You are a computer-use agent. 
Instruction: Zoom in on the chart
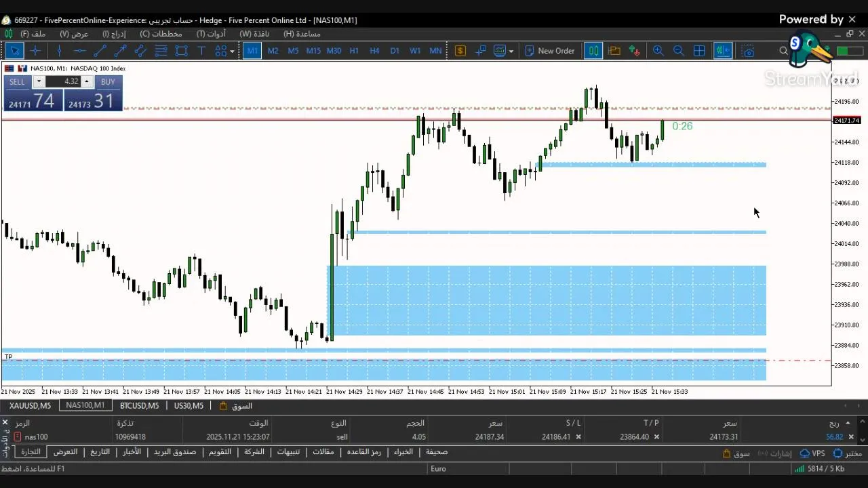[658, 51]
